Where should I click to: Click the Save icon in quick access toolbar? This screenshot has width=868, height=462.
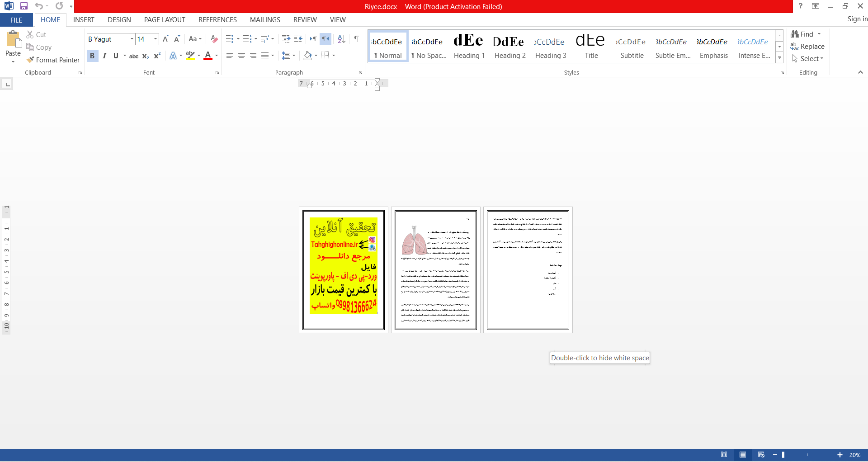click(x=24, y=6)
